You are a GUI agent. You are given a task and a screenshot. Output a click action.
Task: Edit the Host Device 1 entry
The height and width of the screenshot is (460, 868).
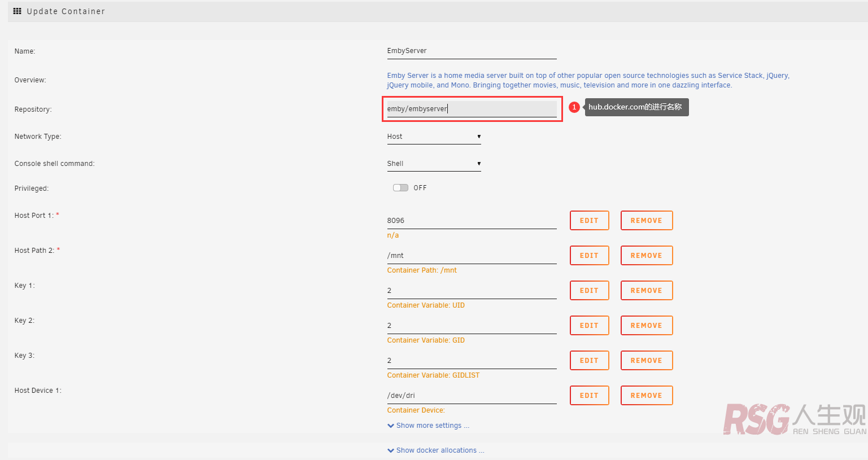click(x=589, y=396)
